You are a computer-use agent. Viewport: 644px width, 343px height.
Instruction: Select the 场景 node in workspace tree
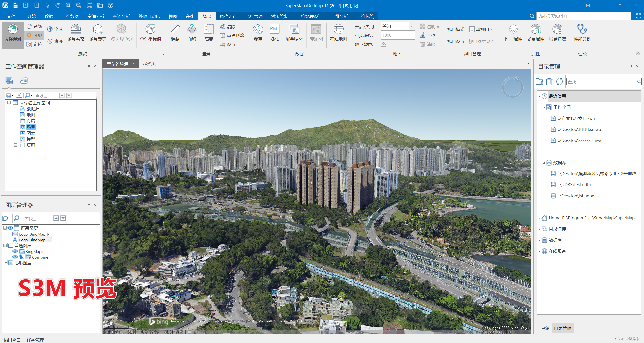pos(31,127)
